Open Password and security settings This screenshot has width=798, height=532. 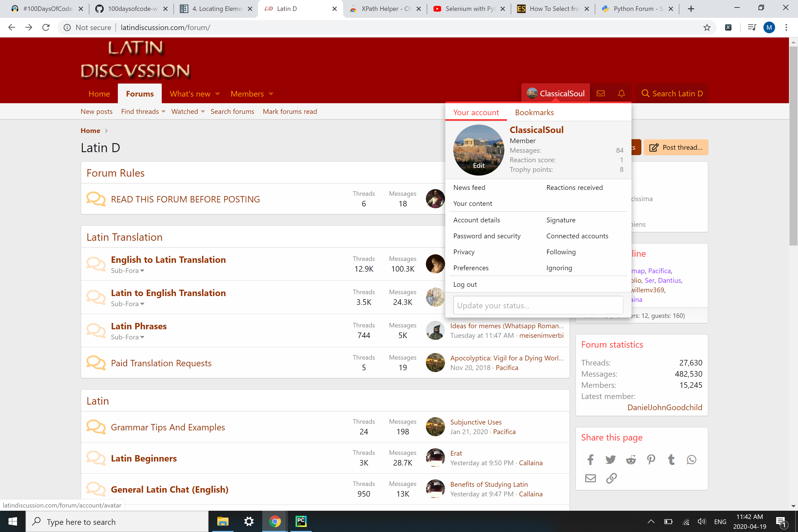[487, 236]
